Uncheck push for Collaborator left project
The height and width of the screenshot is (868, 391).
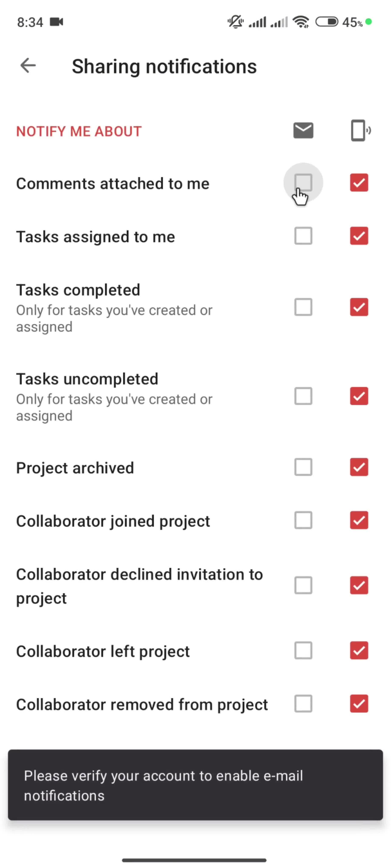(x=359, y=650)
